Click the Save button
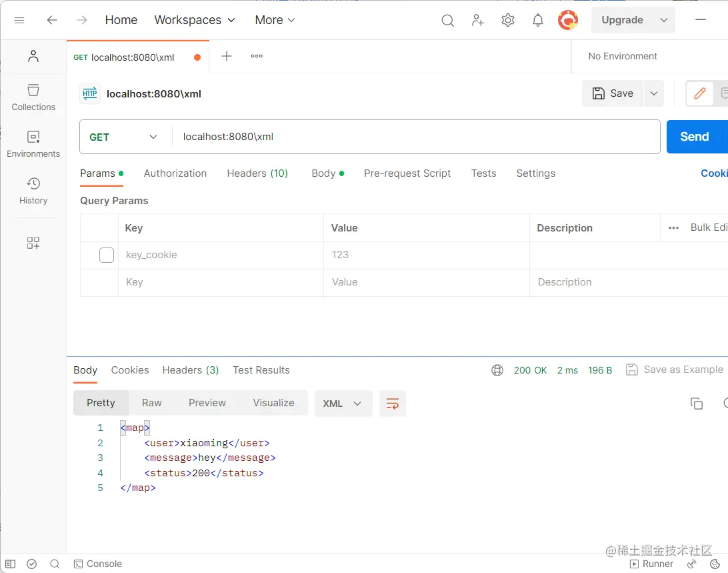This screenshot has width=728, height=573. pos(613,93)
